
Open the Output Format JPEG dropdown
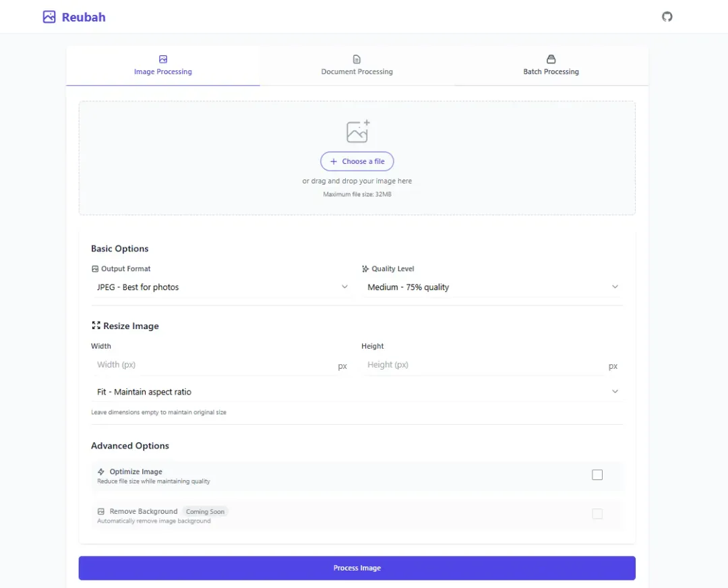222,287
